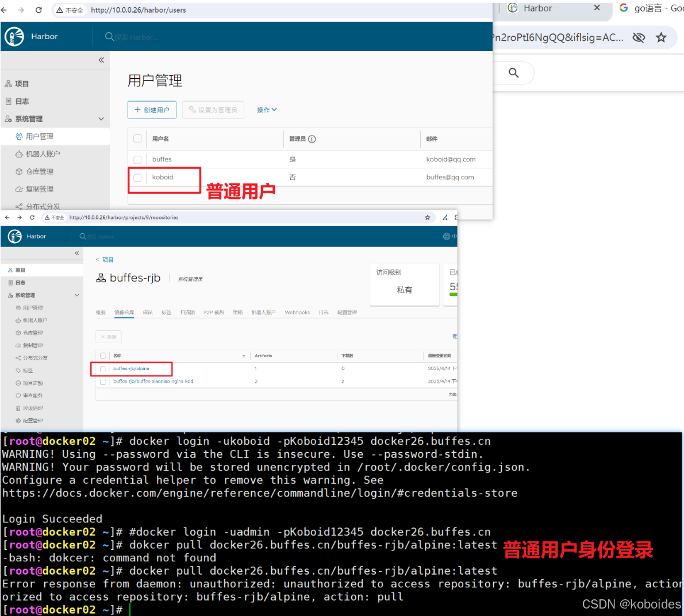This screenshot has height=616, width=684.
Task: Open the buffes-rjb/alpine repository link
Action: (131, 369)
